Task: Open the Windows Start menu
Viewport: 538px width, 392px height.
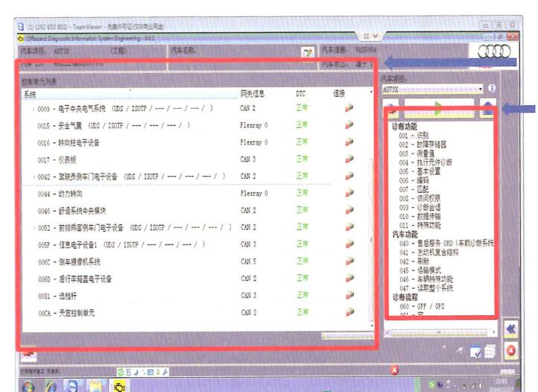Action: click(29, 387)
